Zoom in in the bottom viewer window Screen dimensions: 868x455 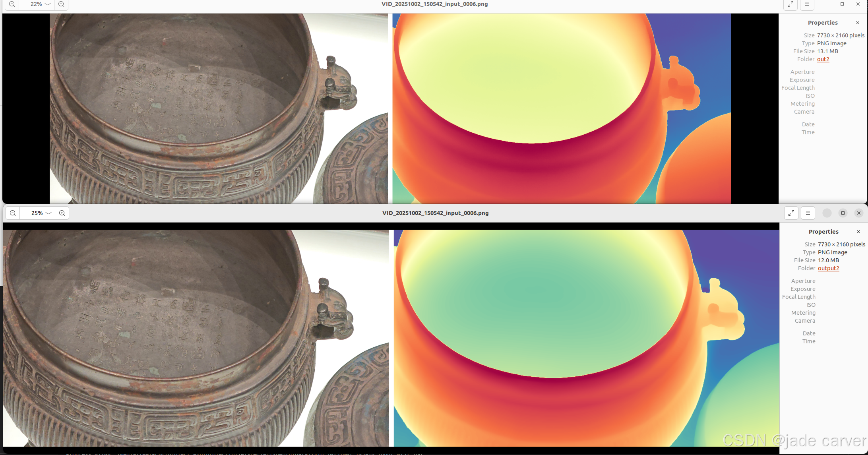pos(62,213)
